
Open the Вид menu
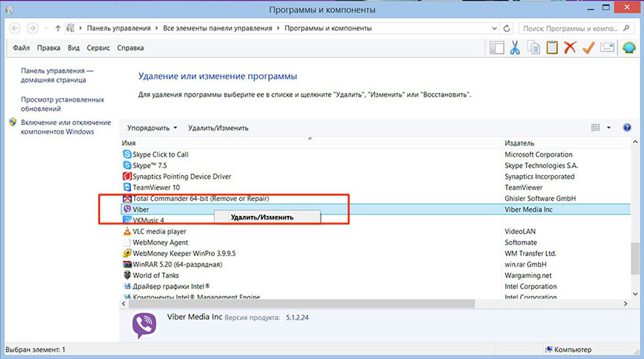pos(74,48)
